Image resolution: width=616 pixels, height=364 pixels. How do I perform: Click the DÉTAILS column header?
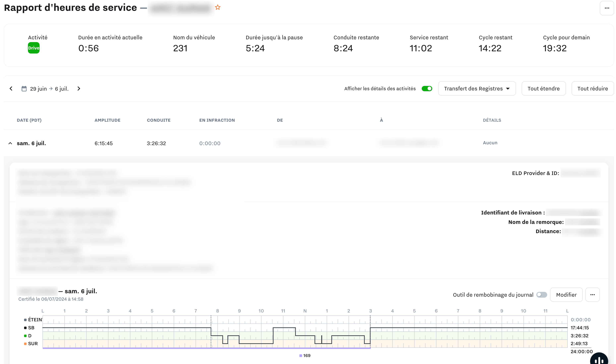[492, 120]
